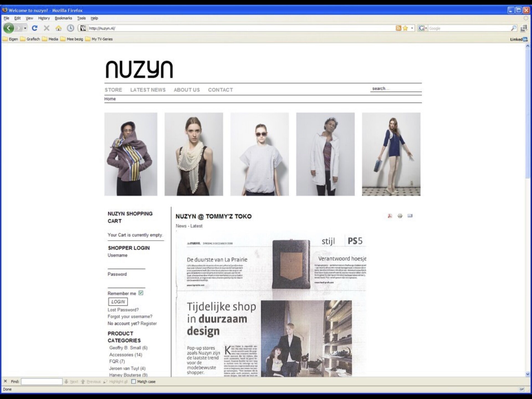Image resolution: width=532 pixels, height=399 pixels.
Task: Click the email envelope icon for the article
Action: (x=410, y=216)
